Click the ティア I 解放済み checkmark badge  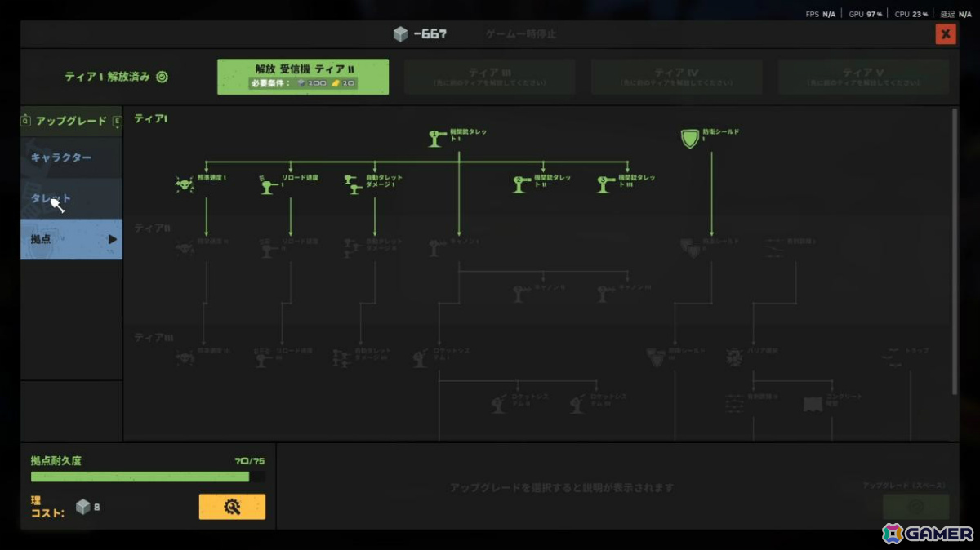(162, 77)
